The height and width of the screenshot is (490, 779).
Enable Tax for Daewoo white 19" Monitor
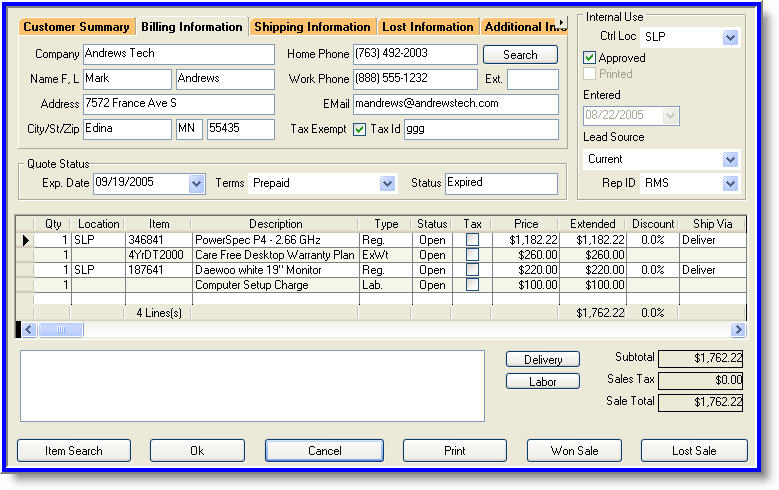click(472, 270)
